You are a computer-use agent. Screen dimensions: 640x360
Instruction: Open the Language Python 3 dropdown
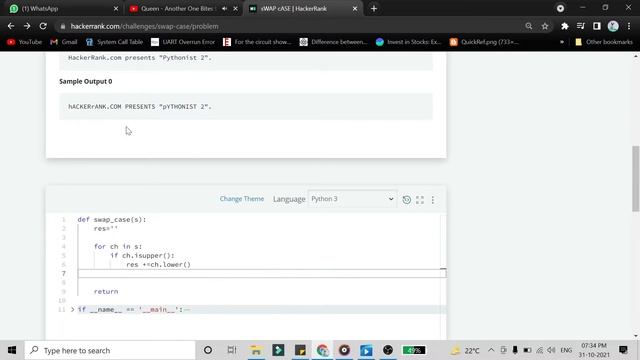pyautogui.click(x=352, y=199)
